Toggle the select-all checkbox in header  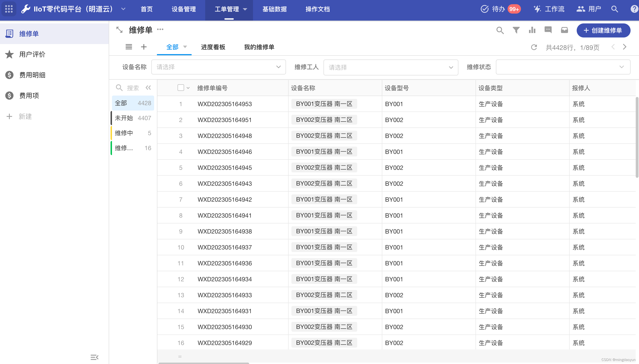tap(181, 88)
